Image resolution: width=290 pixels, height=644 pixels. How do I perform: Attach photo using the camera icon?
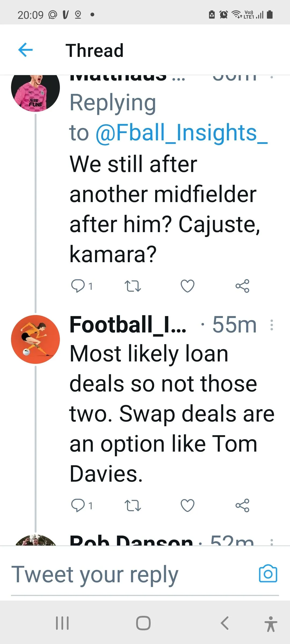point(268,574)
